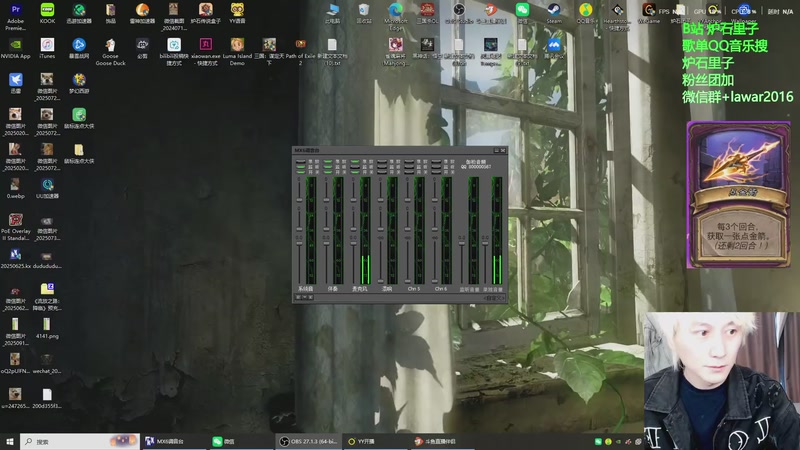The height and width of the screenshot is (450, 800).
Task: Select the Luma Island Demo icon
Action: tap(237, 52)
